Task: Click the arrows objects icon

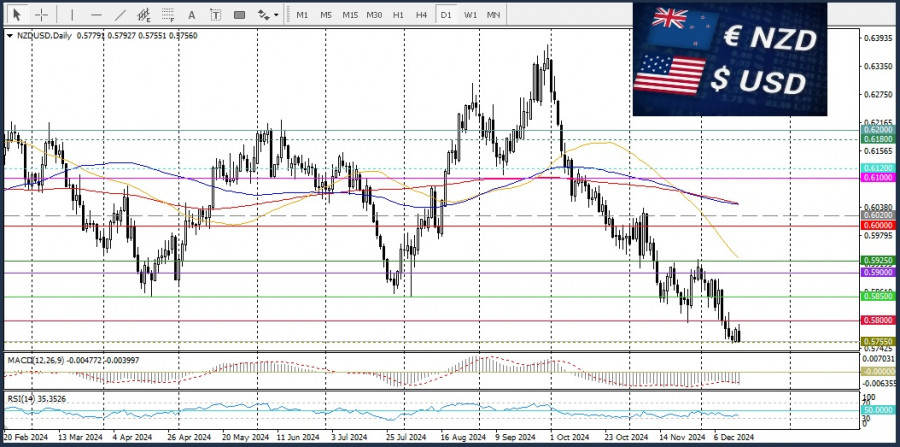Action: tap(263, 15)
